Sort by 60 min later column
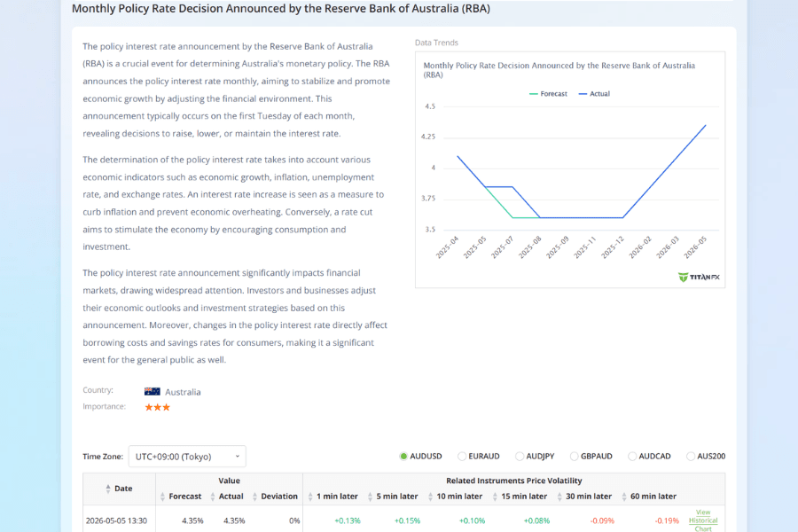798x532 pixels. [x=624, y=497]
